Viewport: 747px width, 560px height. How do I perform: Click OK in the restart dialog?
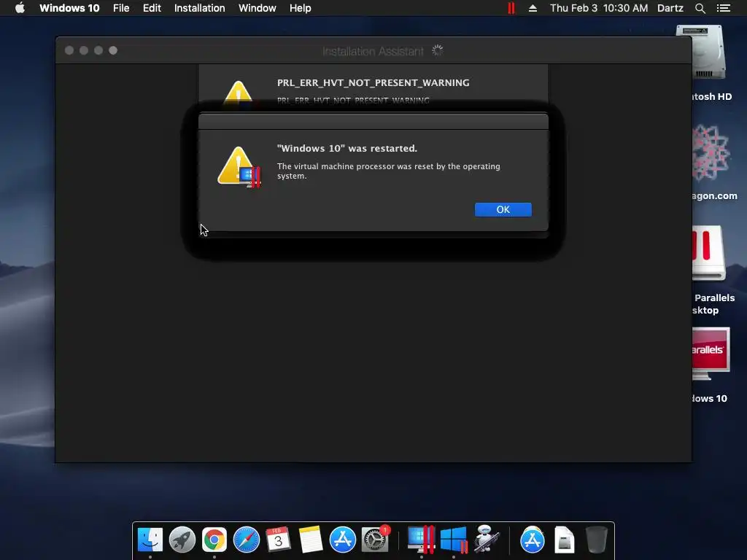tap(503, 209)
